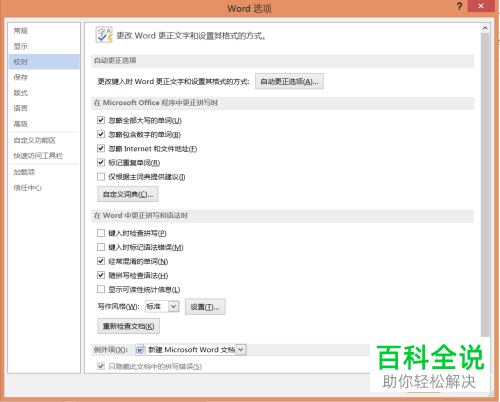Click the 自定义词典(C)... button
The image size is (500, 402).
[x=128, y=194]
